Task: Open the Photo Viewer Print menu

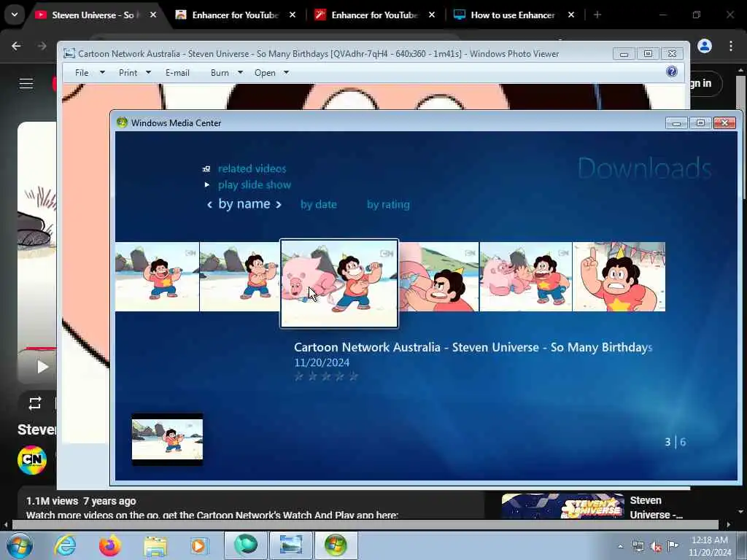Action: tap(128, 73)
